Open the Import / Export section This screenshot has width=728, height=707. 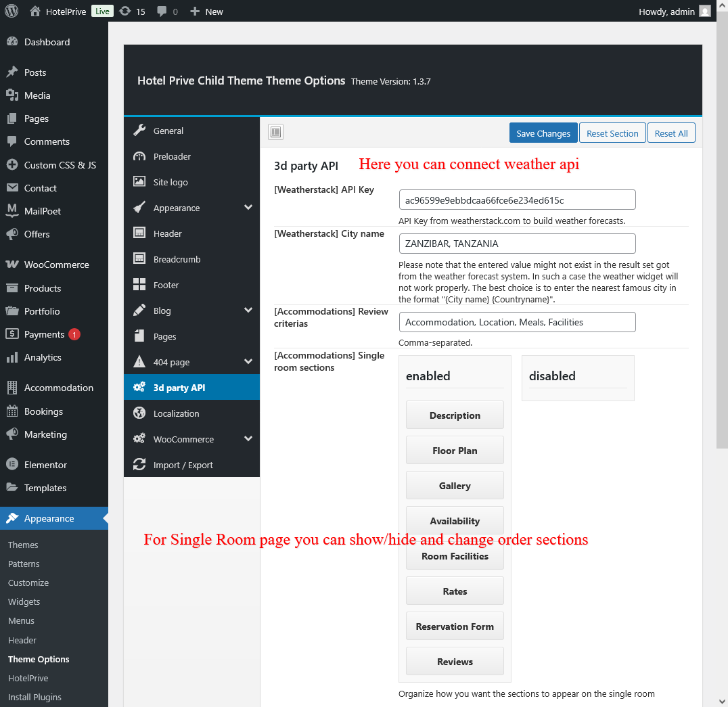click(183, 465)
